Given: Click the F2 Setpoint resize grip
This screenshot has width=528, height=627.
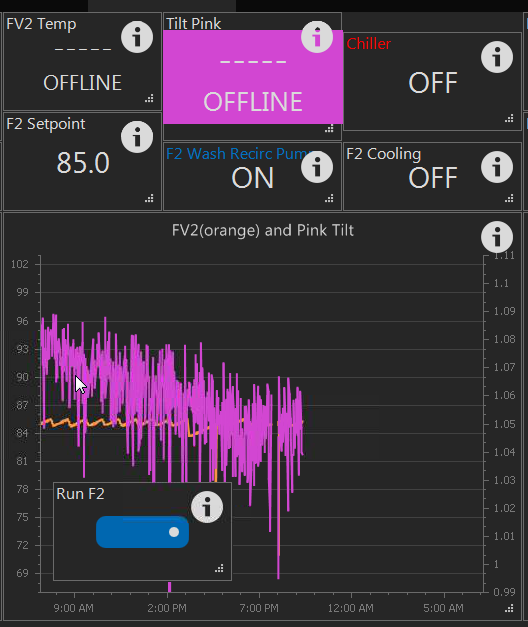Looking at the screenshot, I should pos(149,198).
